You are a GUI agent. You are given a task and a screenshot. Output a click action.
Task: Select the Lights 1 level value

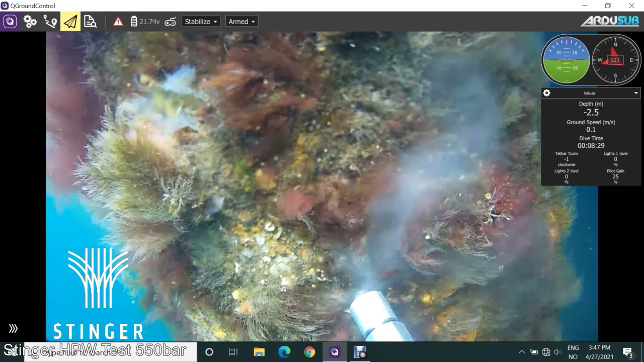615,159
